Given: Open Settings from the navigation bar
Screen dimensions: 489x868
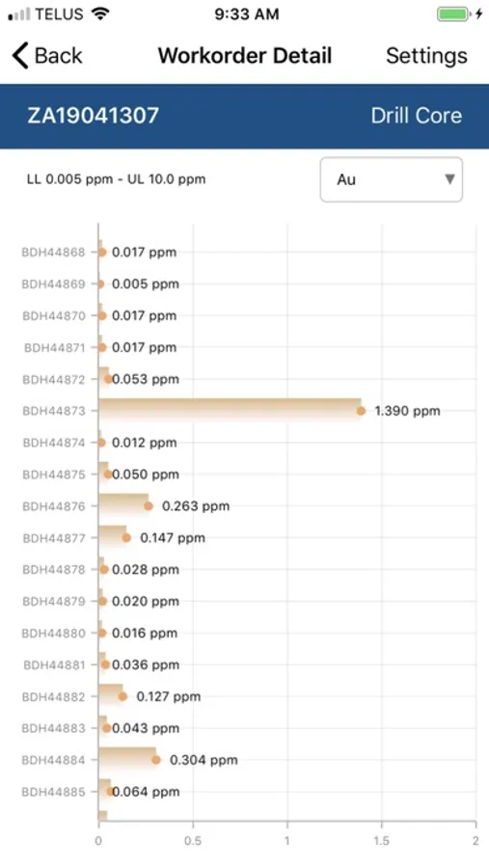Looking at the screenshot, I should click(426, 56).
